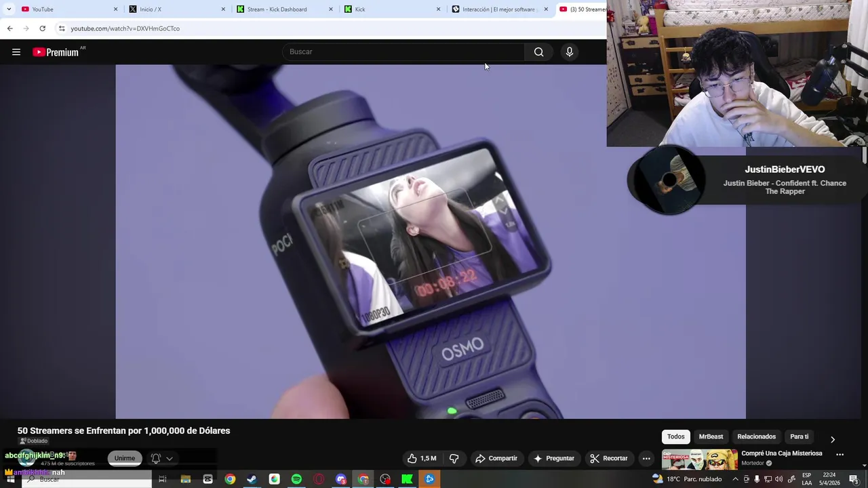
Task: Expand the browser tab search dropdown
Action: [x=9, y=9]
